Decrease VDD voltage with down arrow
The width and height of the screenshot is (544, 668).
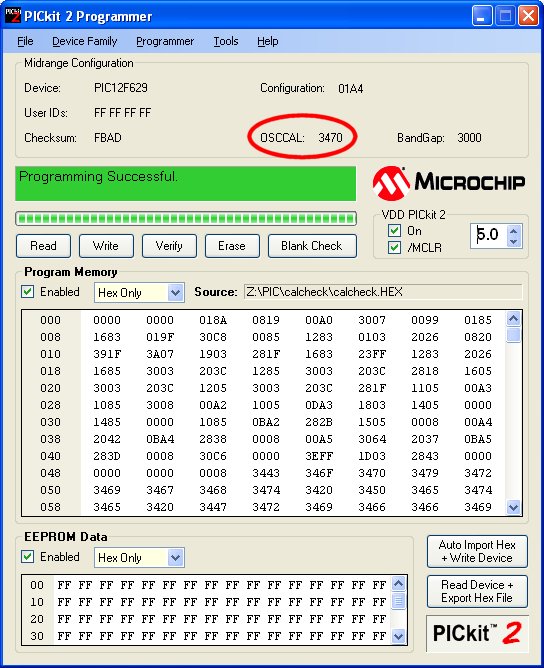(x=514, y=241)
